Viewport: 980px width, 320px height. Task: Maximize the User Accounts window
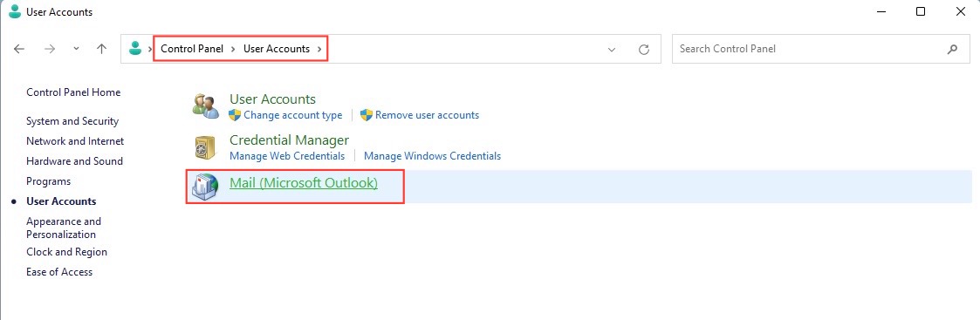(921, 11)
